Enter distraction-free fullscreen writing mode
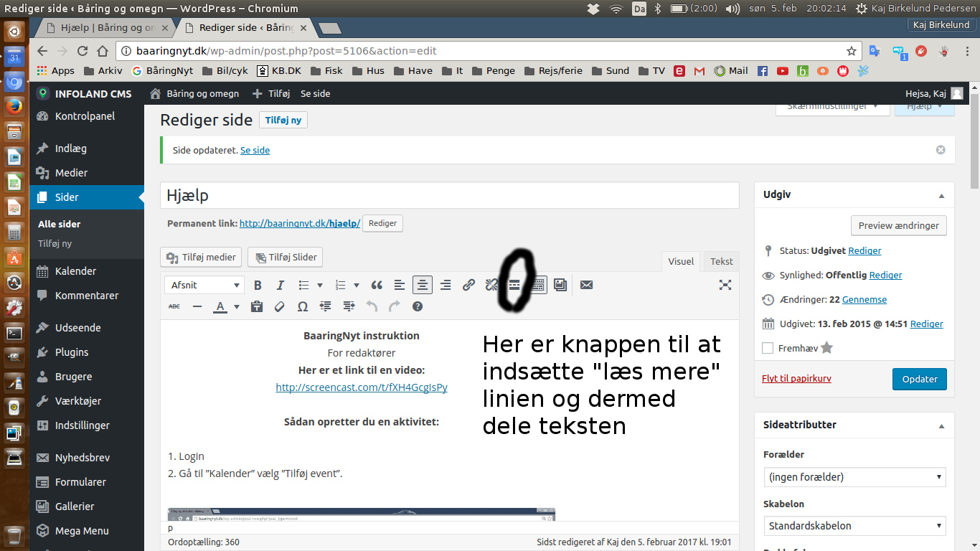This screenshot has height=551, width=980. (x=725, y=285)
